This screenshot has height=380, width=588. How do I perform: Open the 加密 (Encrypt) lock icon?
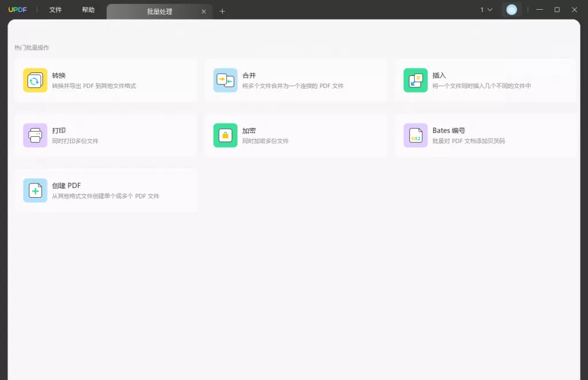point(225,135)
